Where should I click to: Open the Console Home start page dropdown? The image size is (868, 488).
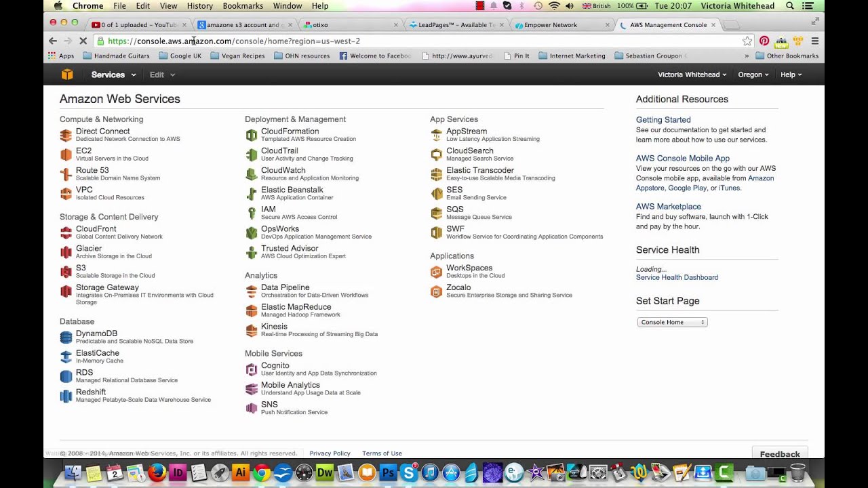[672, 322]
